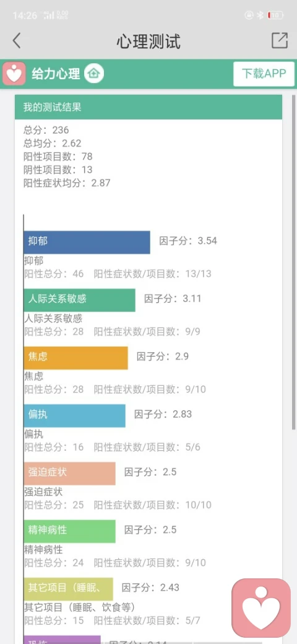Tap the yellow 其它项目 bar
Image resolution: width=297 pixels, height=644 pixels.
69,589
